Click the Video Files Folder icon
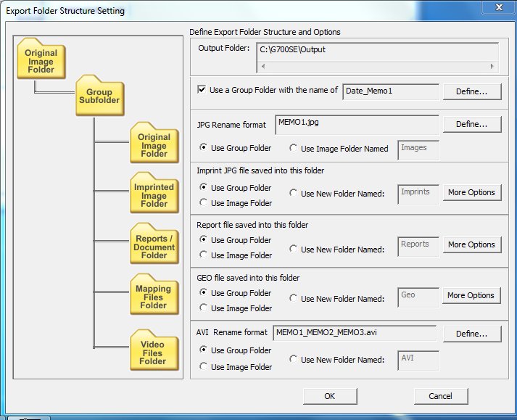 154,350
